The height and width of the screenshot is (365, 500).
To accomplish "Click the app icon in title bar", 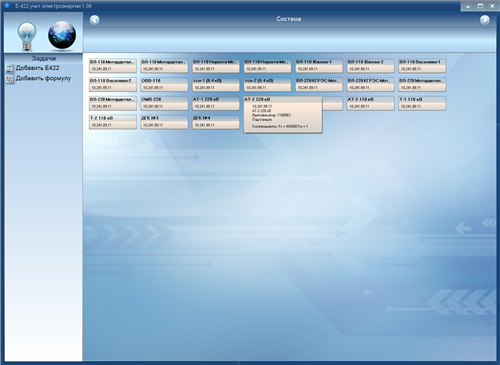I will click(x=7, y=6).
